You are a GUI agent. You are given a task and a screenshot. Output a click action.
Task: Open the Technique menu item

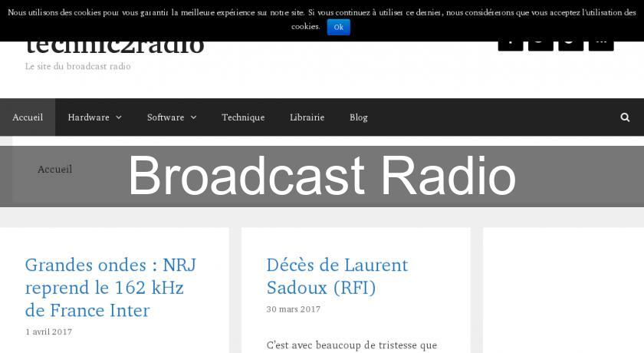(243, 117)
